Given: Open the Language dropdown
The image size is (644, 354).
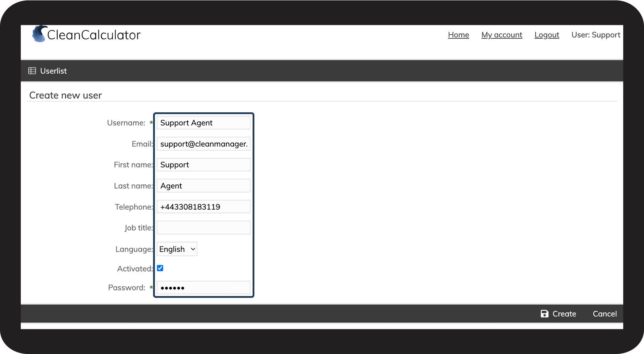Looking at the screenshot, I should click(177, 249).
